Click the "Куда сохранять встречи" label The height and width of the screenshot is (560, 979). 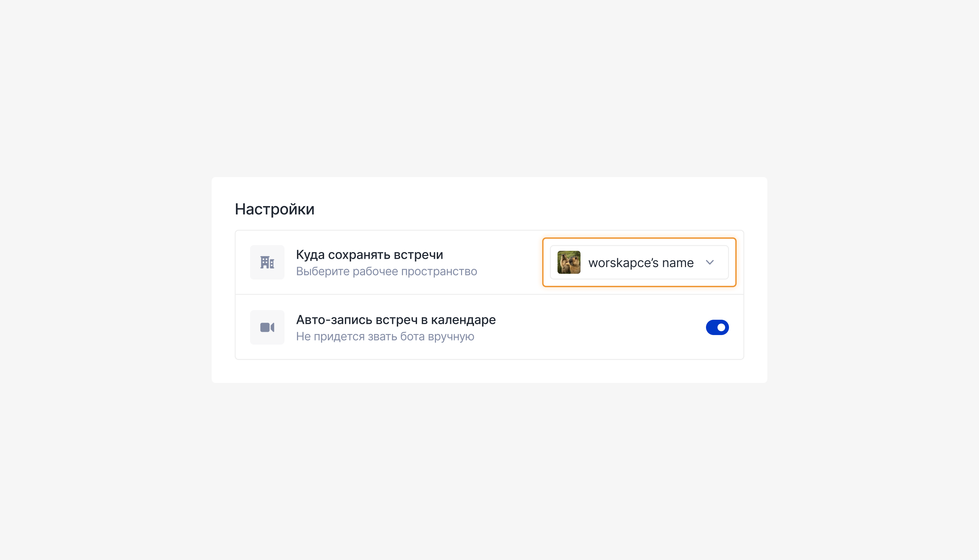pos(369,255)
